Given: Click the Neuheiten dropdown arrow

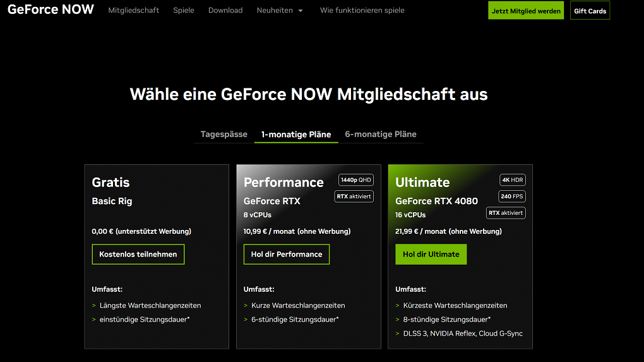Looking at the screenshot, I should 301,11.
